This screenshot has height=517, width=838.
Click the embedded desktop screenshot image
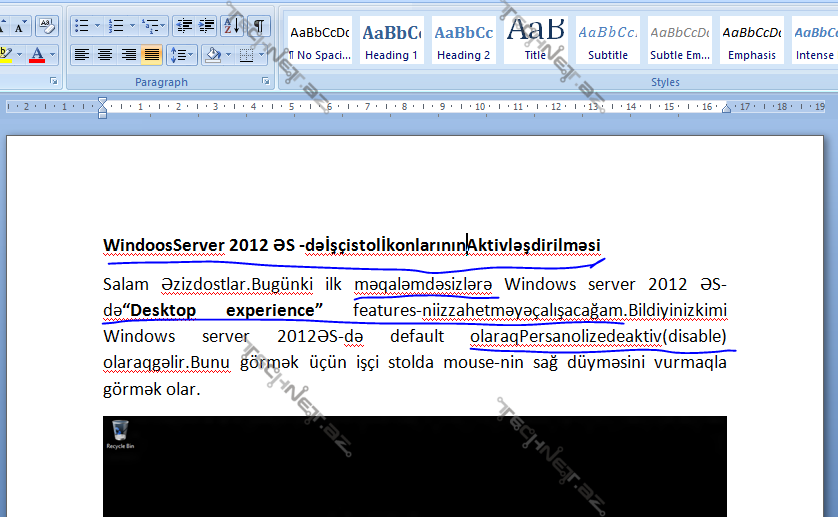(x=415, y=466)
